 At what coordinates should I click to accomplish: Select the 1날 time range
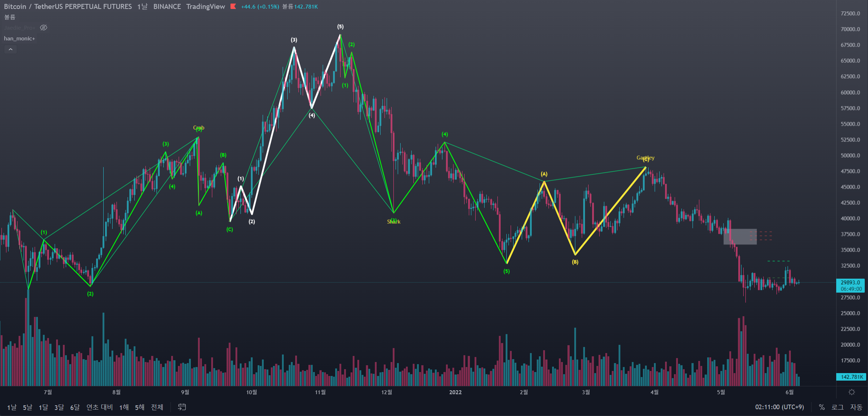[x=12, y=407]
